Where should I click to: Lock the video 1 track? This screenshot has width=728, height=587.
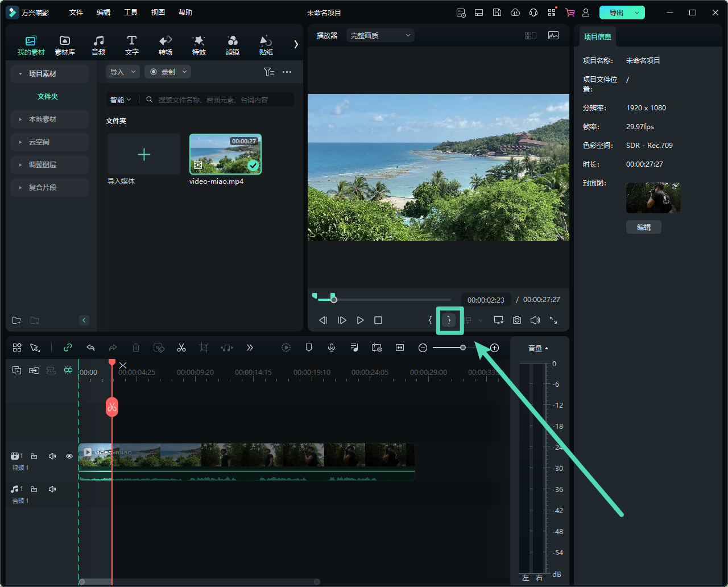click(x=34, y=456)
